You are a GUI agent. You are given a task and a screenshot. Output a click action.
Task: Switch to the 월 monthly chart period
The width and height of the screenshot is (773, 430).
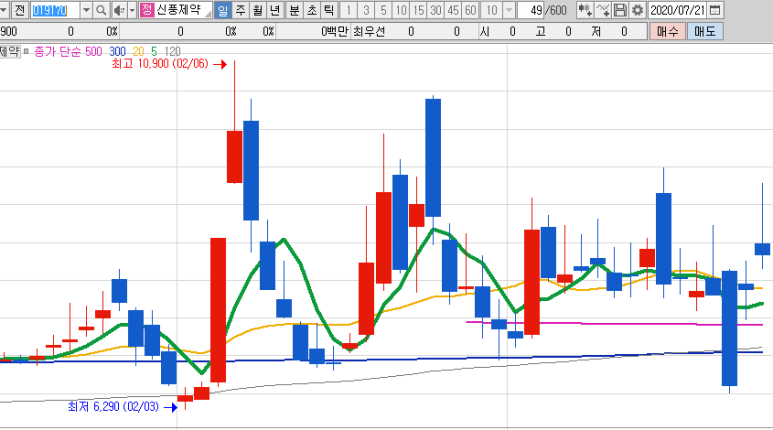click(x=258, y=10)
